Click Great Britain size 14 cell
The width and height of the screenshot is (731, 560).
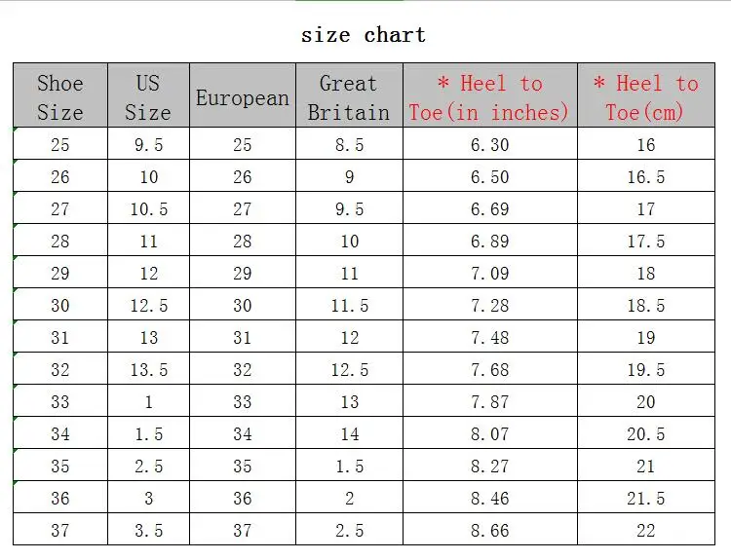click(349, 433)
